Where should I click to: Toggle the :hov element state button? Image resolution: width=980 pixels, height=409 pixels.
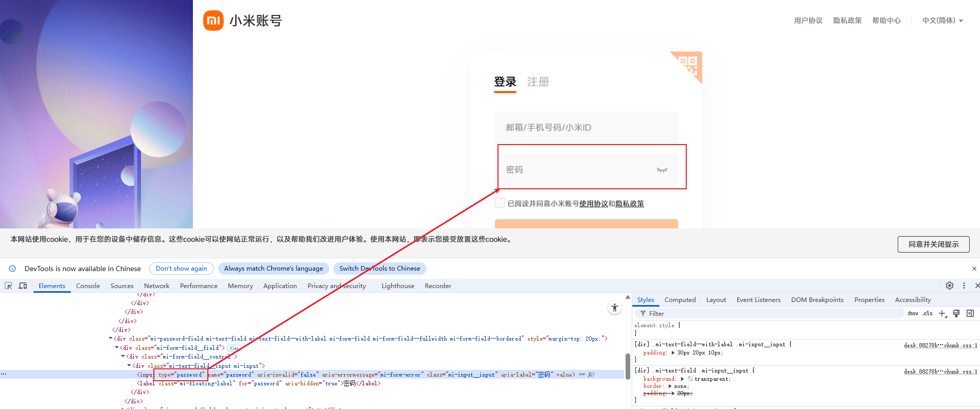click(913, 313)
